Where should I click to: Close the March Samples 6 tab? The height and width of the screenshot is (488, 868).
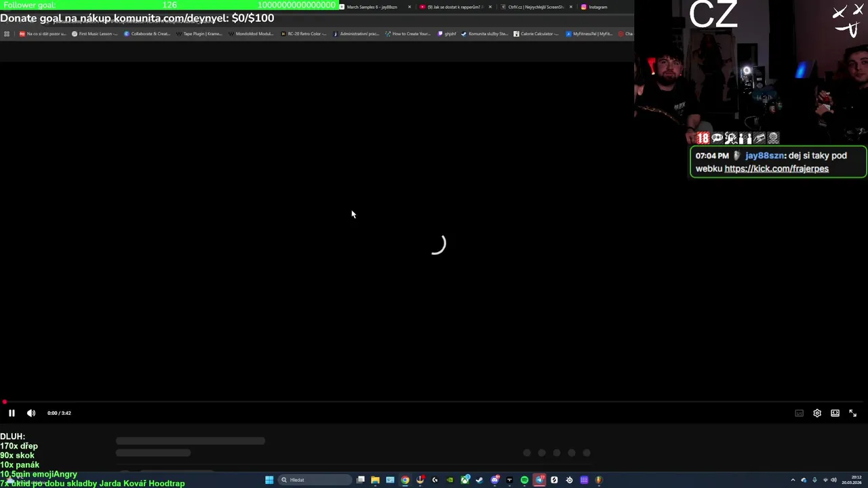pos(410,7)
